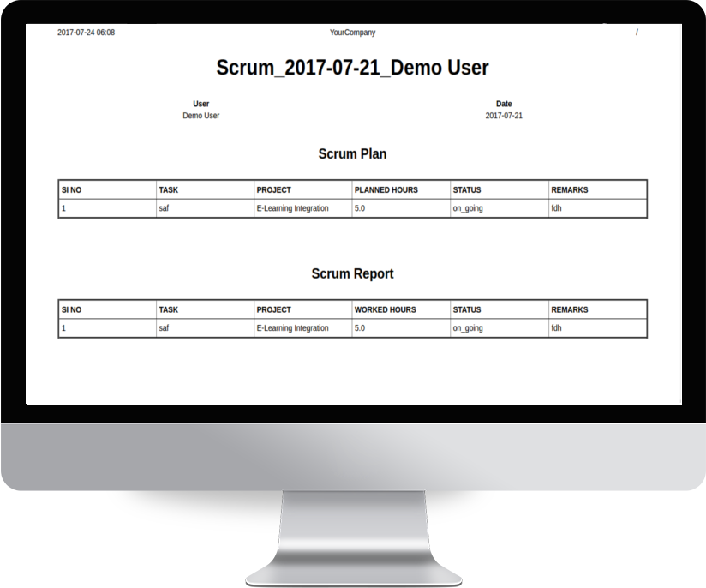Screen dimensions: 706x588
Task: Click the saf task cell in Scrum Report
Action: 164,328
